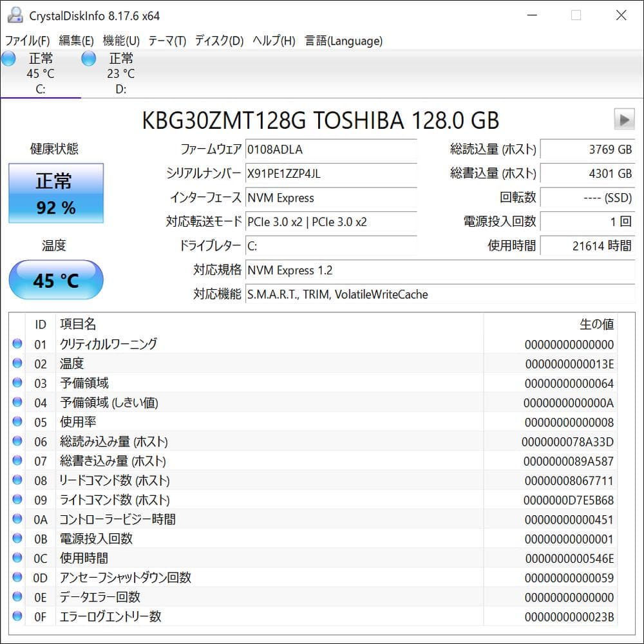Open the ヘルプ(H) menu

point(271,40)
